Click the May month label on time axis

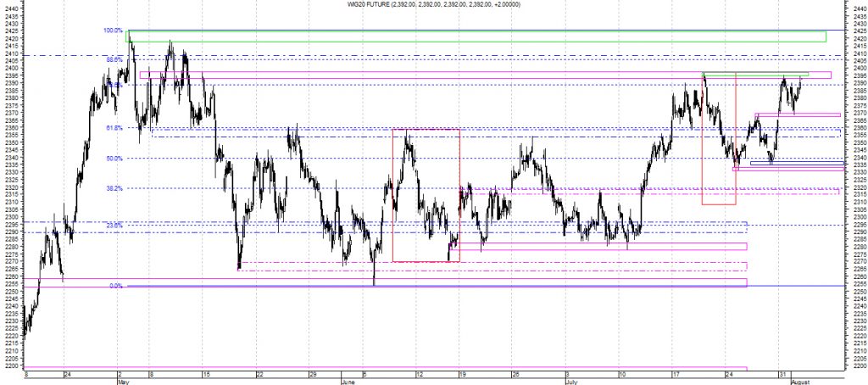point(123,382)
